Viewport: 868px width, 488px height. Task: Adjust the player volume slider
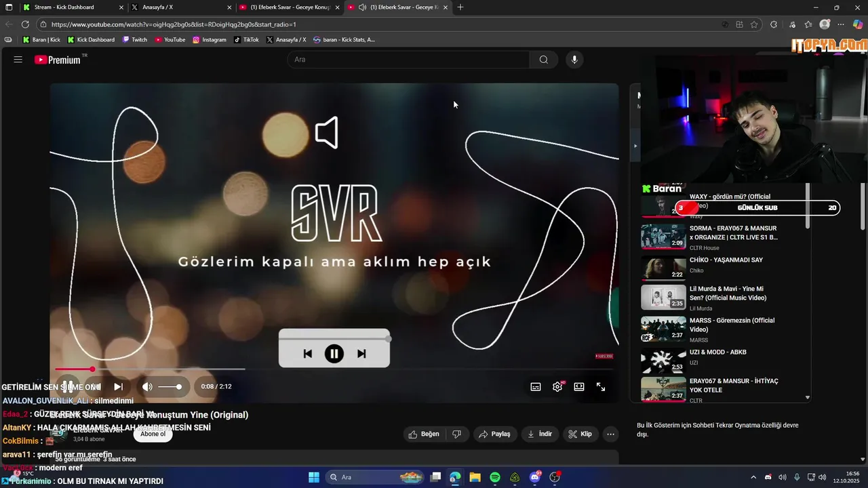(x=170, y=386)
